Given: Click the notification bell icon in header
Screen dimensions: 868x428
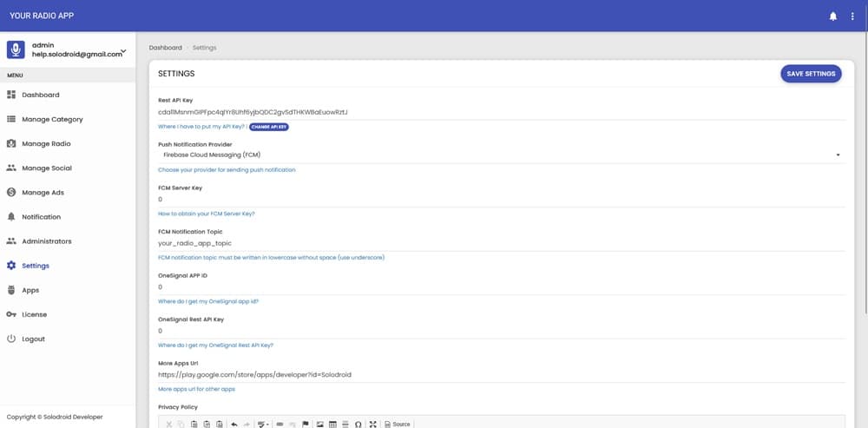Looking at the screenshot, I should coord(833,16).
